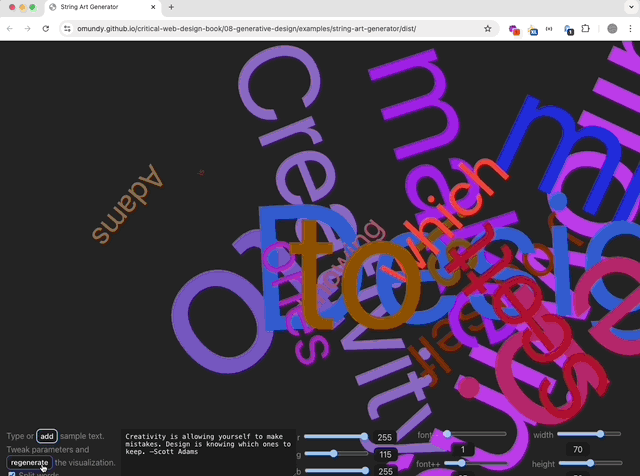Click into the quote text area
This screenshot has height=476, width=640.
point(208,452)
